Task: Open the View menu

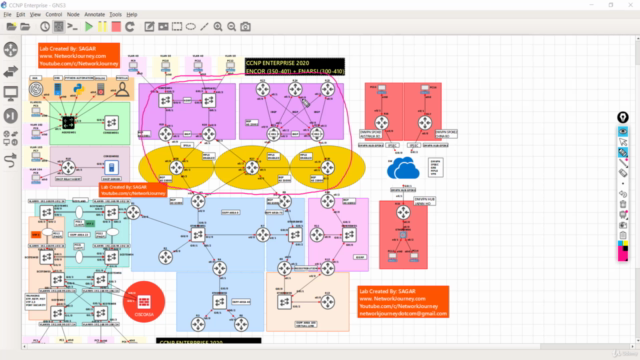Action: (x=35, y=14)
